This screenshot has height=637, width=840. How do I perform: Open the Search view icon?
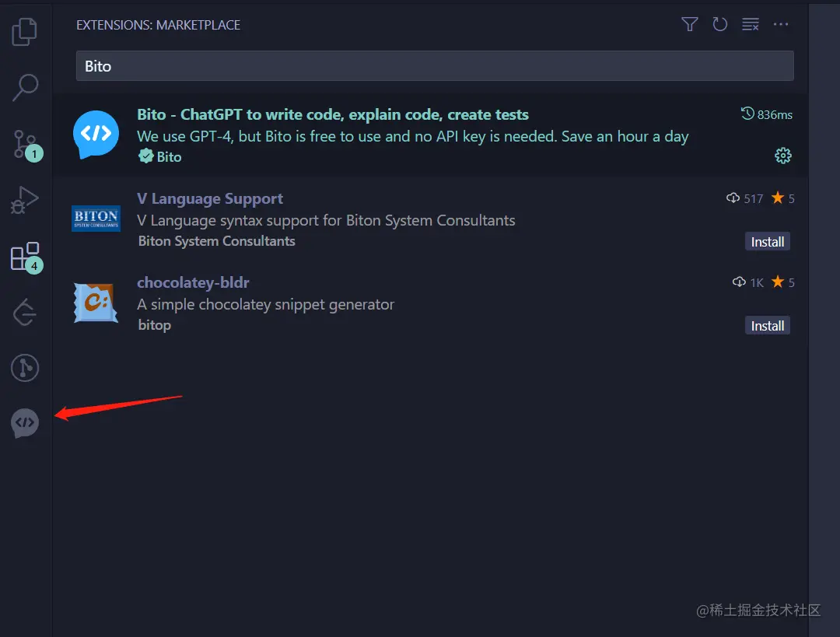(x=25, y=87)
